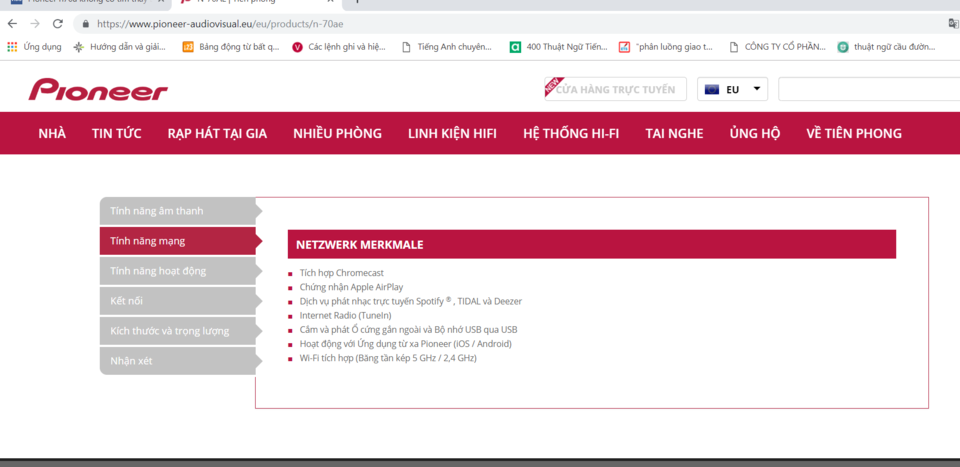Click the browser forward arrow
This screenshot has width=960, height=467.
[35, 24]
